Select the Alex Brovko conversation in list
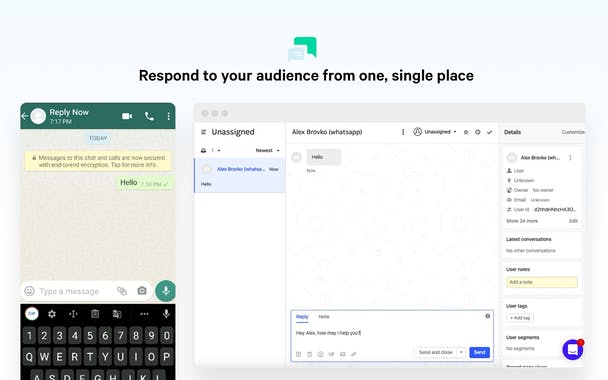This screenshot has height=380, width=608. coord(240,175)
